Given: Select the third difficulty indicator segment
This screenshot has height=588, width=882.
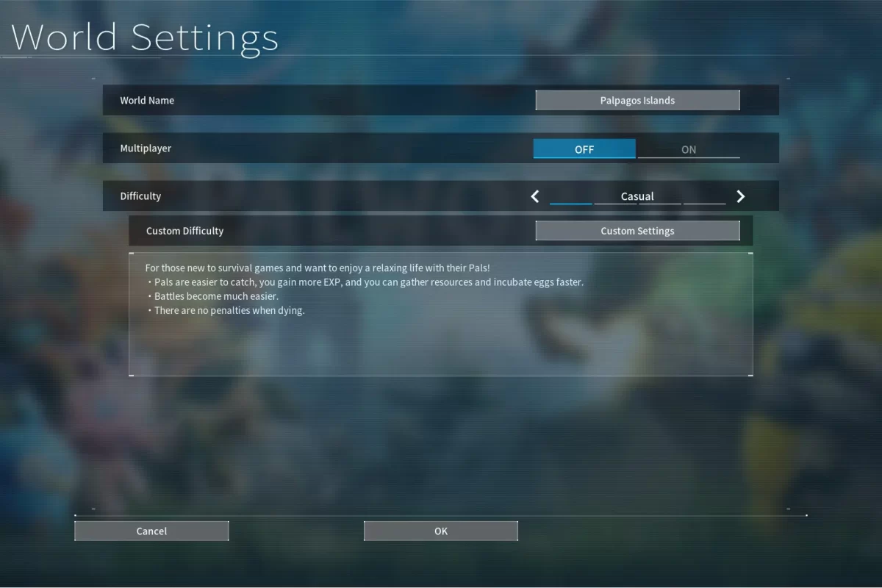Looking at the screenshot, I should pos(660,203).
